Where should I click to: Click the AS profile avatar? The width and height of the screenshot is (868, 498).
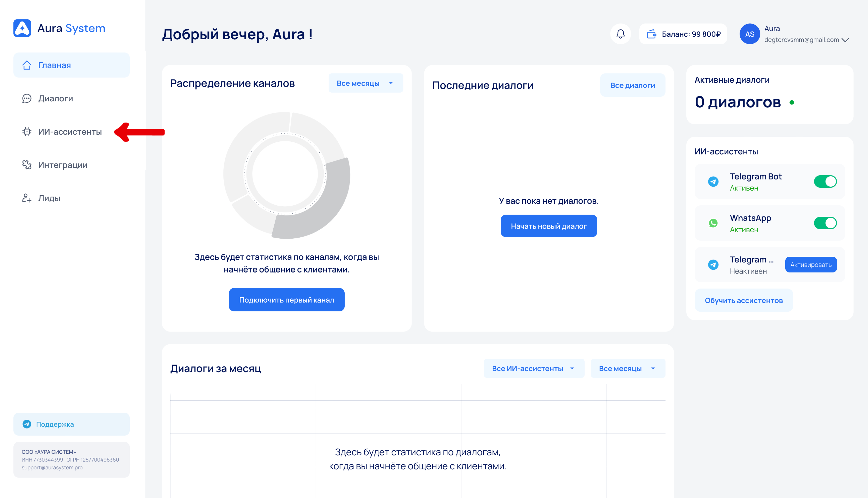click(x=749, y=34)
